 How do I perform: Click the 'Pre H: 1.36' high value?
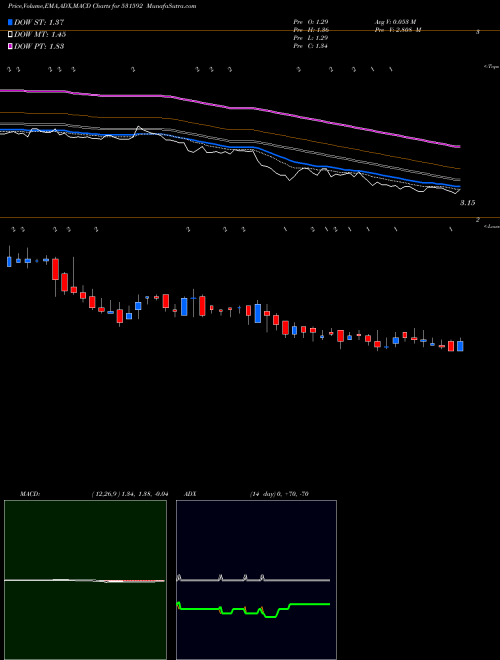(311, 30)
